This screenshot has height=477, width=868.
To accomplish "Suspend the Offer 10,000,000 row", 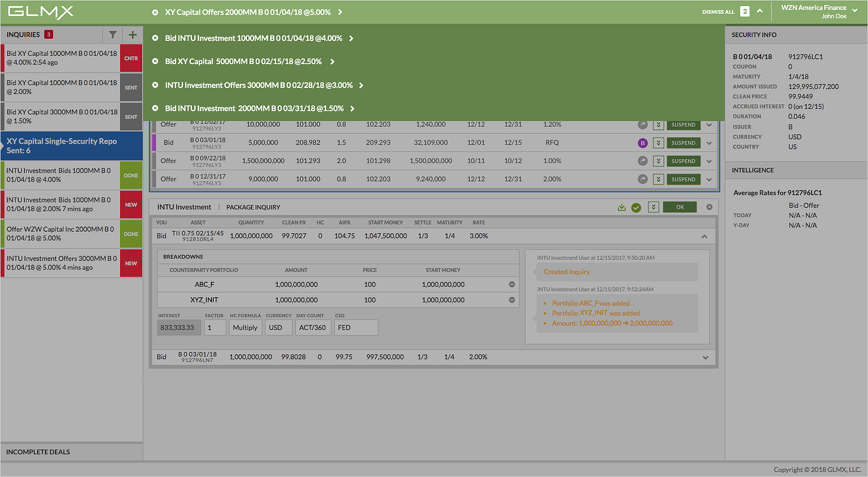I will [684, 125].
